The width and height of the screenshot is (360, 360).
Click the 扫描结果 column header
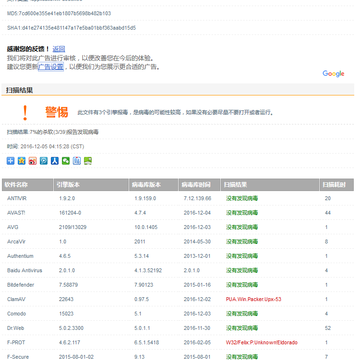pos(270,185)
